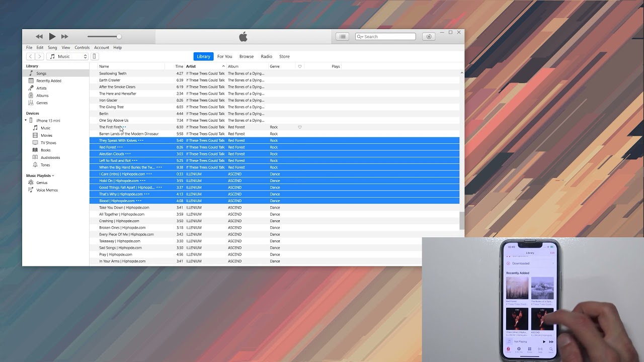Screen dimensions: 644x362
Task: Open more options for Hold On song
Action: coord(143,180)
